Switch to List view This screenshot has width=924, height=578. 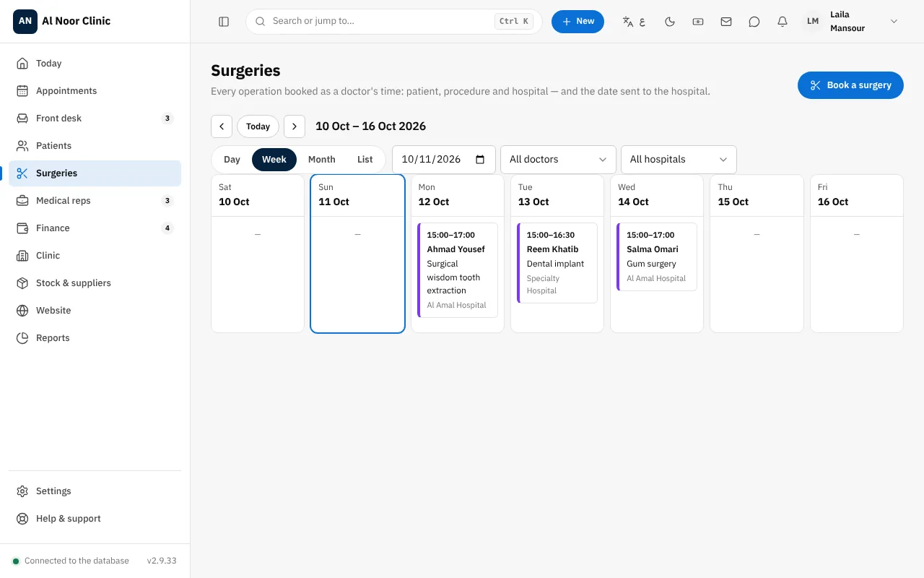(365, 160)
